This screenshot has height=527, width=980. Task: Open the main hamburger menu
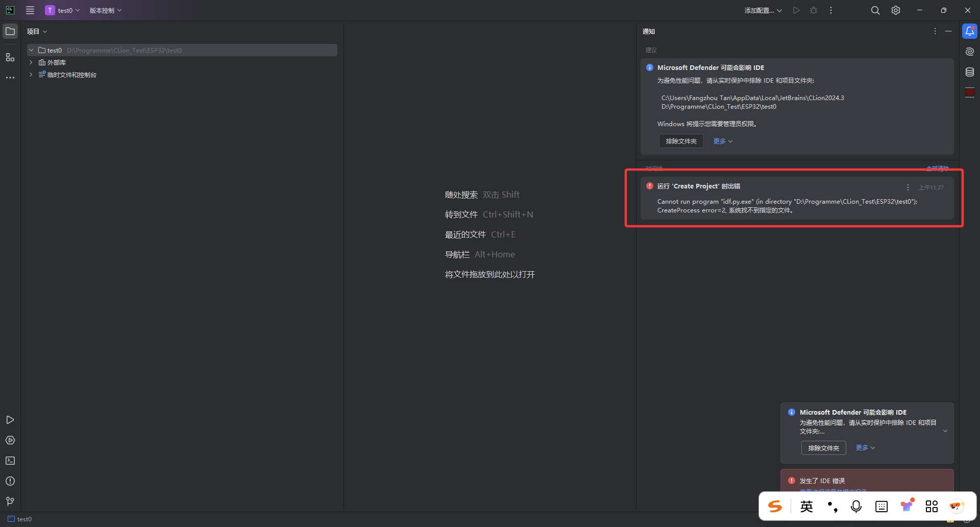30,10
